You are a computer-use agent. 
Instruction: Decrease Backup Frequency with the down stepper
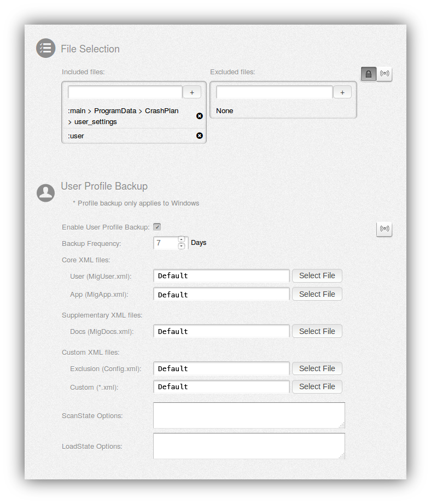181,246
